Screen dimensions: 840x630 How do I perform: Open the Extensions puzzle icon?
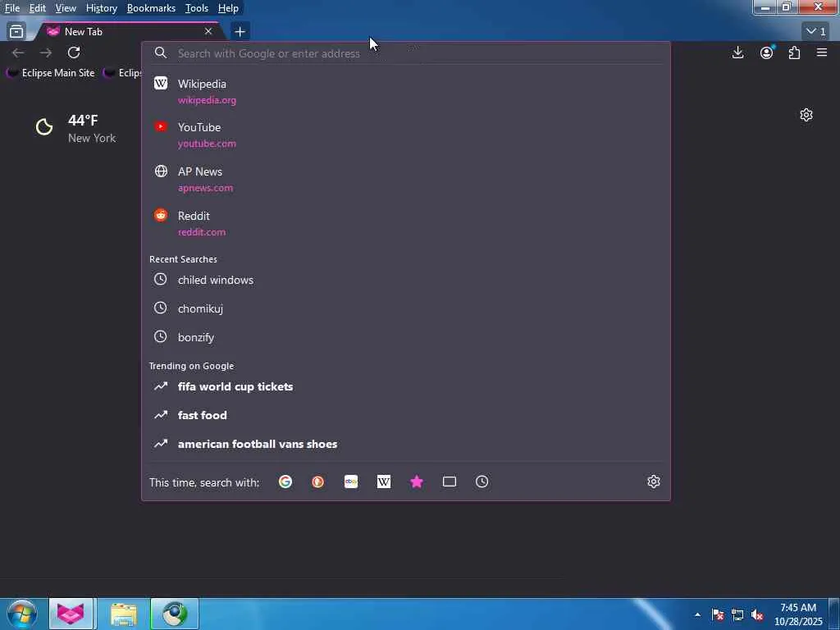coord(794,52)
